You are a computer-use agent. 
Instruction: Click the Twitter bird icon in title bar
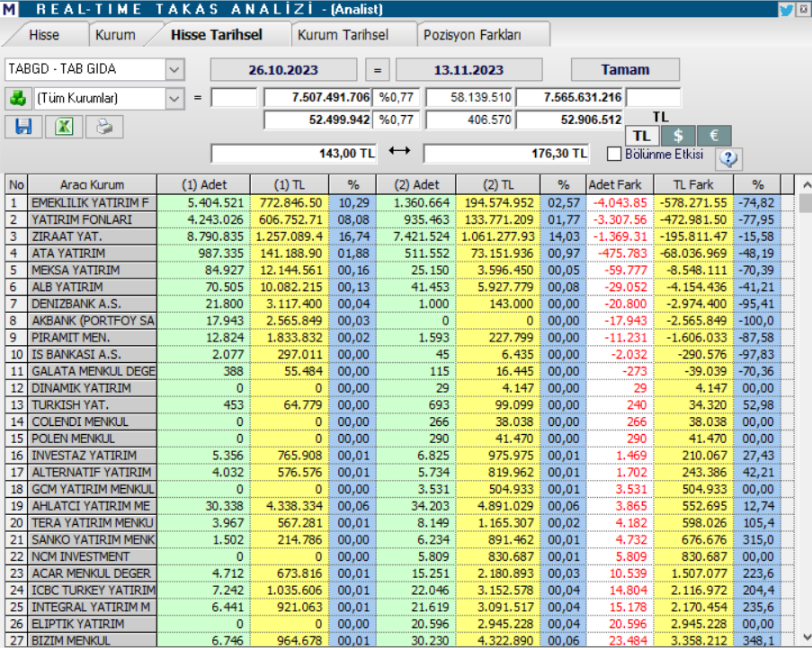coord(786,10)
